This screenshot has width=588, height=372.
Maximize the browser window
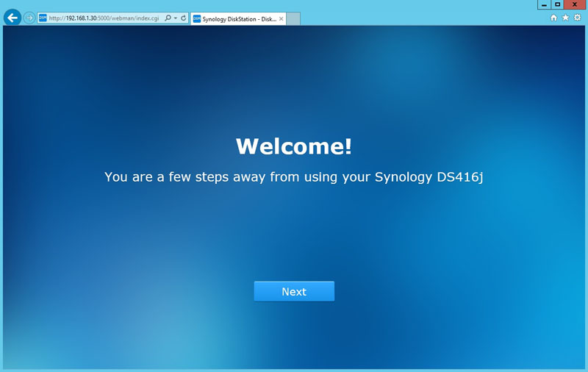click(x=557, y=4)
